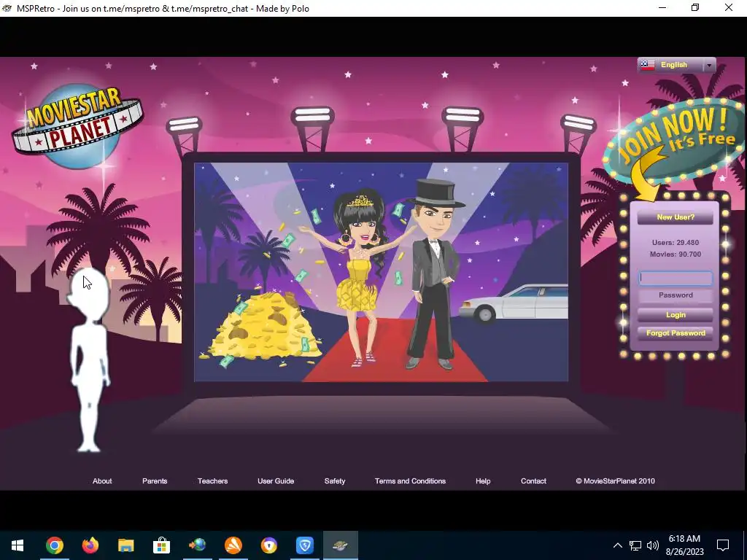Open the volume speaker tray icon
The image size is (747, 560).
pyautogui.click(x=653, y=545)
